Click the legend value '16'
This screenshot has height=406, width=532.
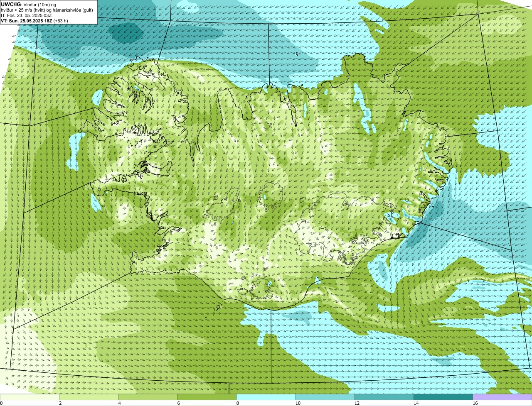pyautogui.click(x=475, y=403)
